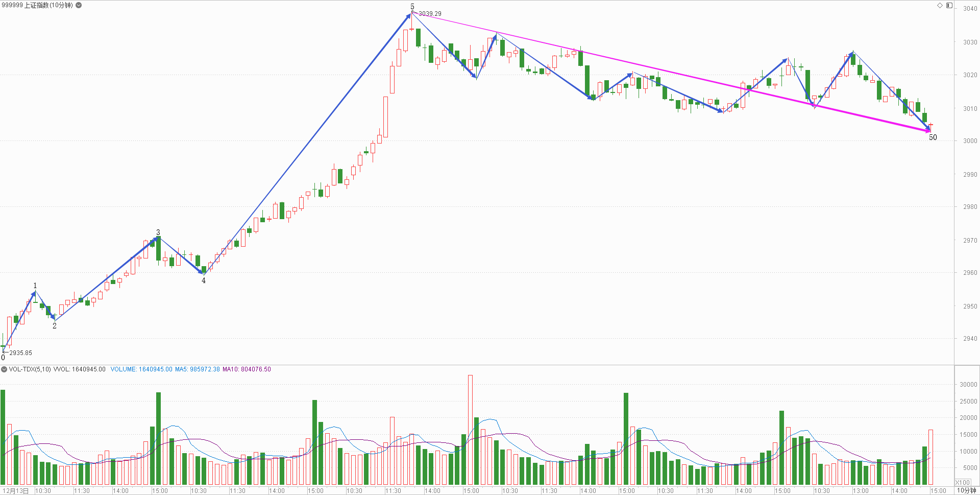
Task: Click the blue VOLUME: 1640945.00 readout
Action: [141, 369]
